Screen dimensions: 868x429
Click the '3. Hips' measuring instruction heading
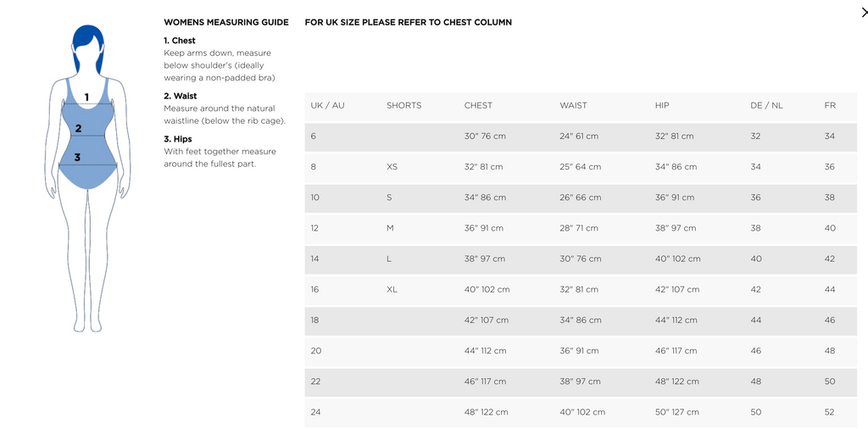pos(178,139)
